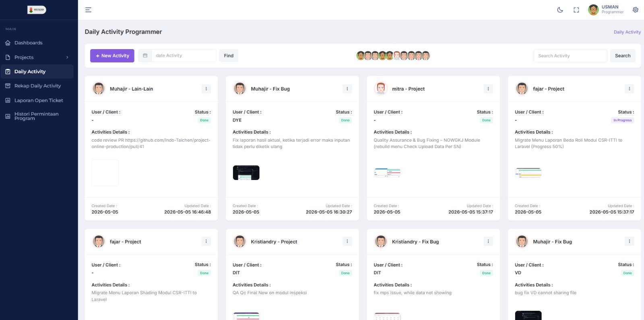Open thumbnail on Kristiandry - Project card
Viewport: 644px width, 320px height.
pyautogui.click(x=246, y=316)
